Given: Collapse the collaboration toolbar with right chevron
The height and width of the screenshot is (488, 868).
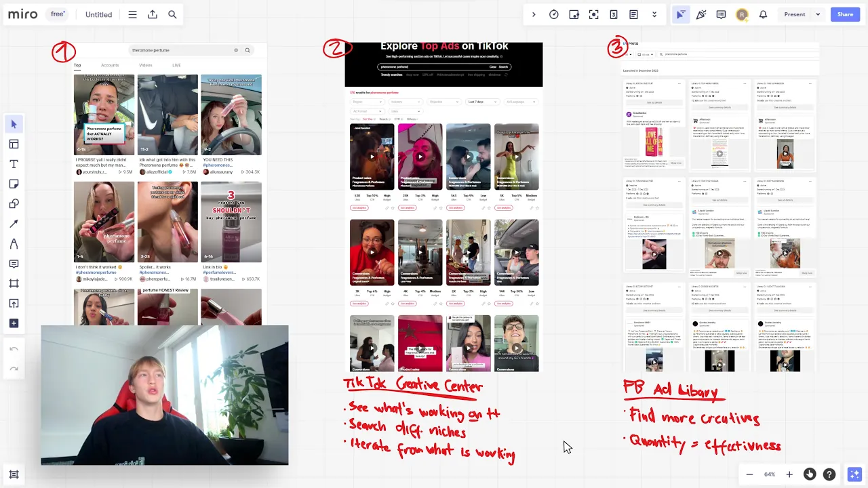Looking at the screenshot, I should [x=534, y=14].
